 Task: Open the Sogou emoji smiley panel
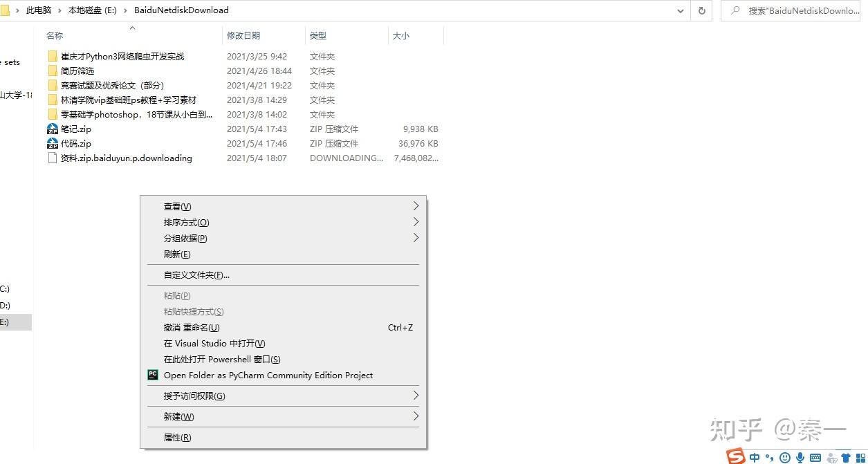pyautogui.click(x=785, y=458)
